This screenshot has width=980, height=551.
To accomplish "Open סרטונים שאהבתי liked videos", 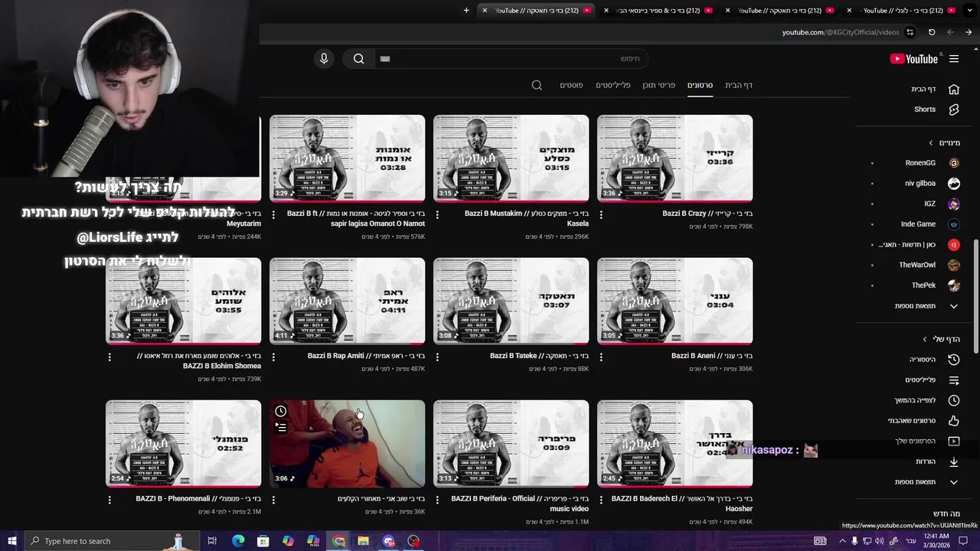I will [x=923, y=420].
